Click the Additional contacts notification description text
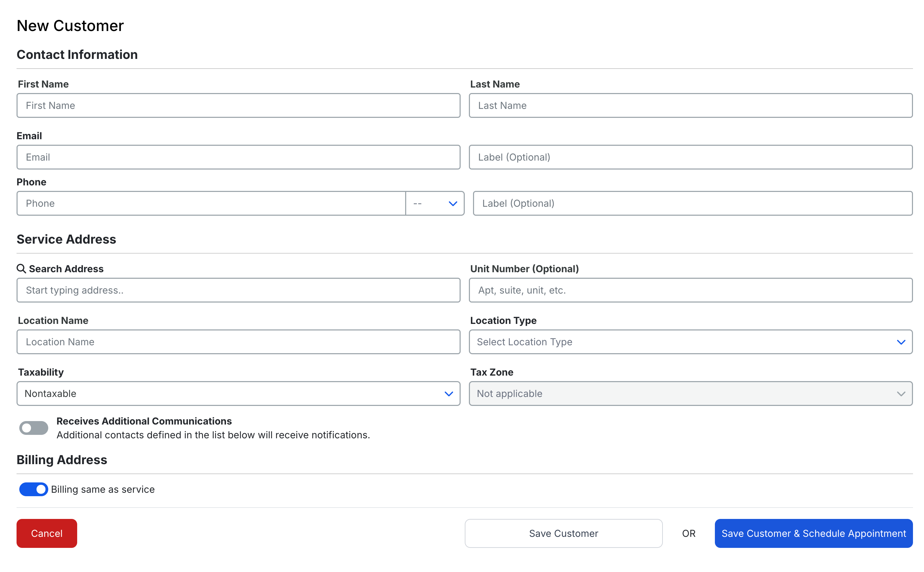 [213, 435]
